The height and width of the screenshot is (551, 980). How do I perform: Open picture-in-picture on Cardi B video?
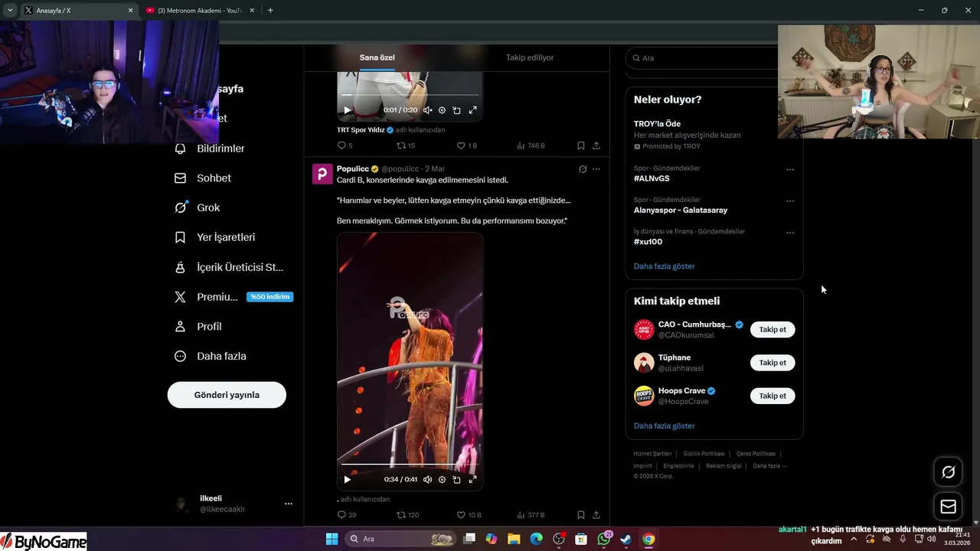coord(456,480)
